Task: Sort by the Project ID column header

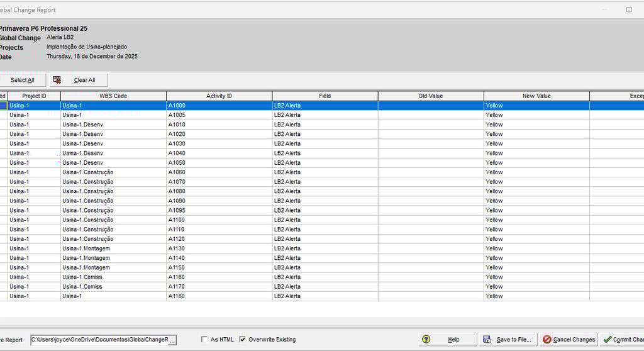Action: 34,96
